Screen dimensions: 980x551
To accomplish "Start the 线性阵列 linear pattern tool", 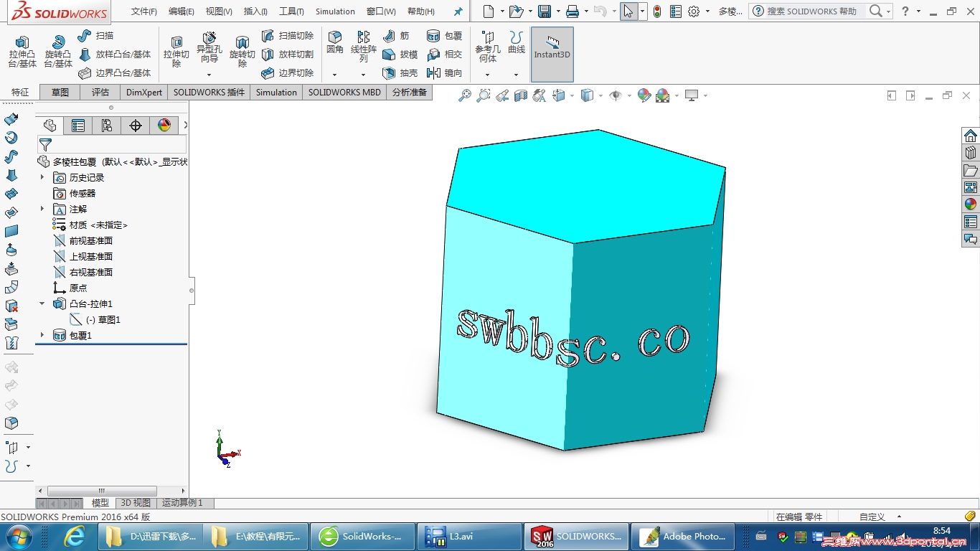I will click(364, 47).
